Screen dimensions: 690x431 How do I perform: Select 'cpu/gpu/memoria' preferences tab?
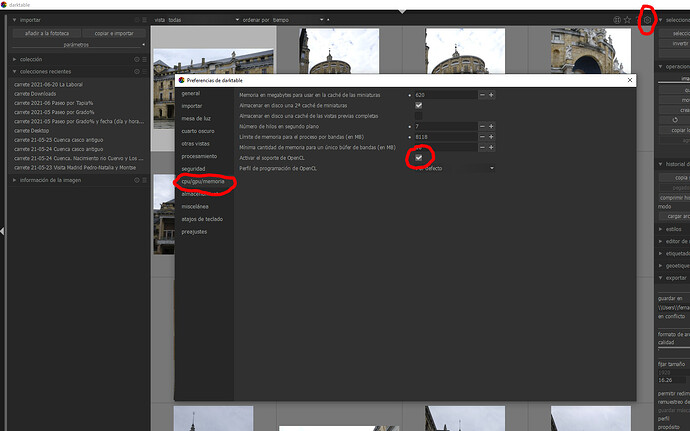point(203,182)
